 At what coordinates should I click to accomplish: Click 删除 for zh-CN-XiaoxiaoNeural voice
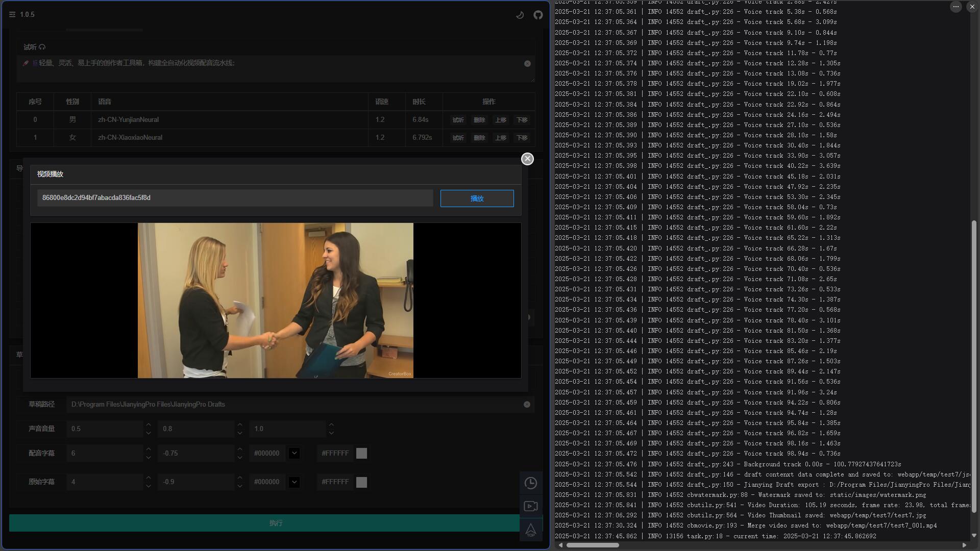[479, 138]
